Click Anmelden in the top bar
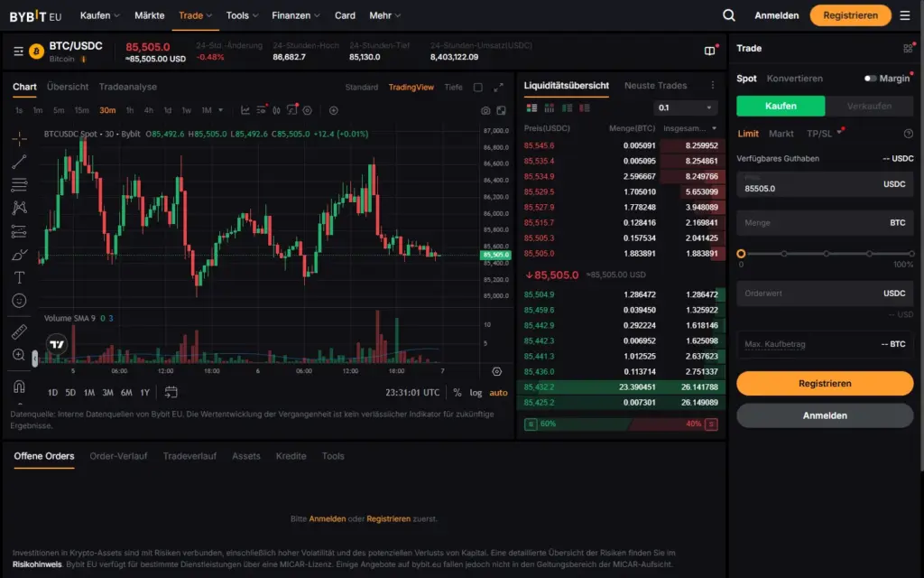Viewport: 924px width, 578px height. click(x=777, y=15)
